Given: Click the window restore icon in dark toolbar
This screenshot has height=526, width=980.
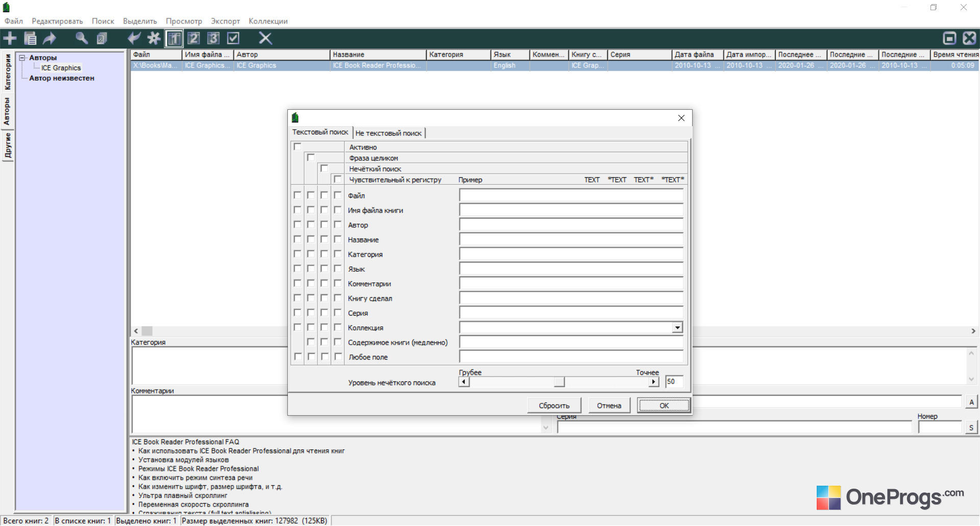Looking at the screenshot, I should coord(949,38).
